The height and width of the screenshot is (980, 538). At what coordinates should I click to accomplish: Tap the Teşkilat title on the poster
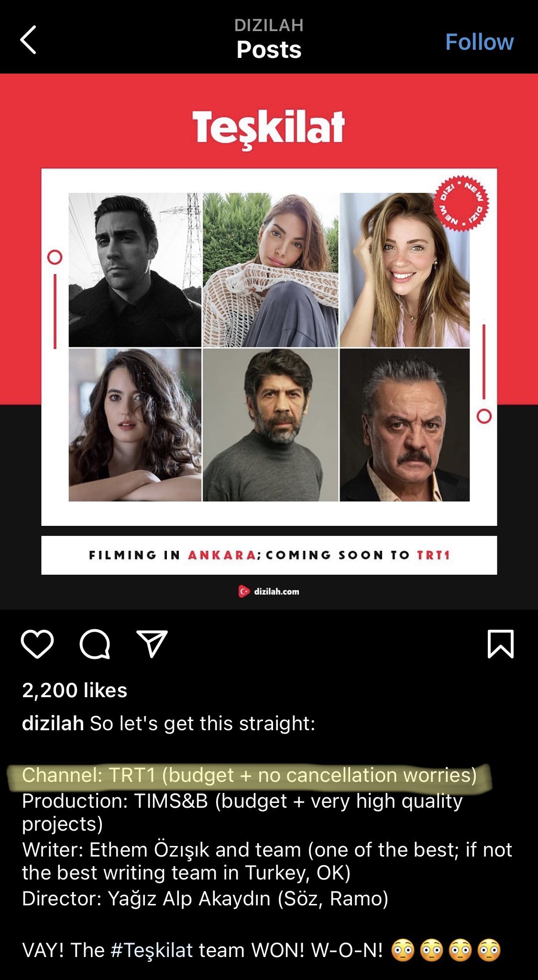tap(268, 128)
